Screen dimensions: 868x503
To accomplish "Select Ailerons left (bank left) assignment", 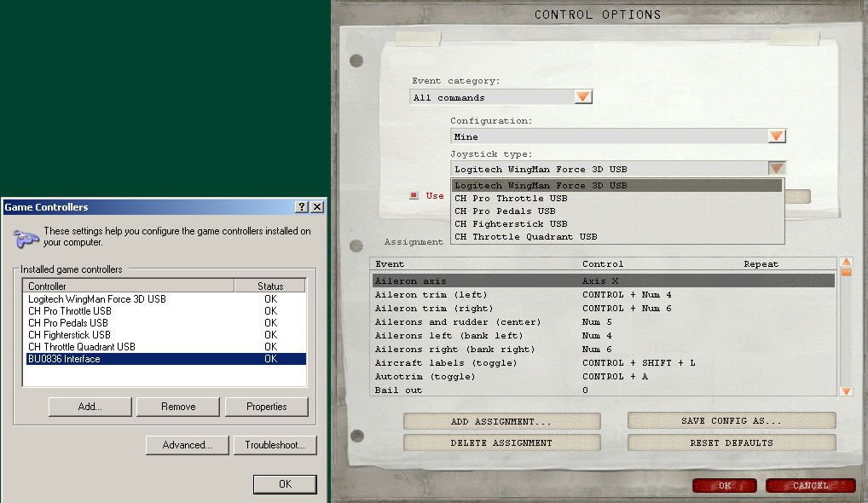I will 604,336.
